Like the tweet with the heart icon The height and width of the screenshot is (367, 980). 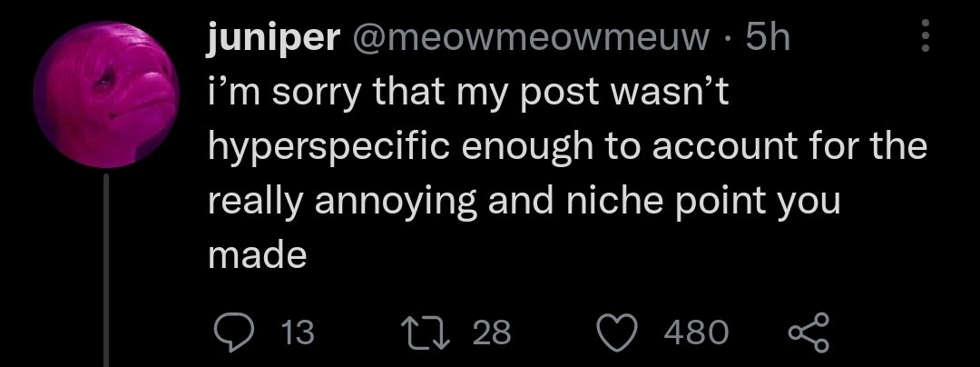click(x=622, y=332)
